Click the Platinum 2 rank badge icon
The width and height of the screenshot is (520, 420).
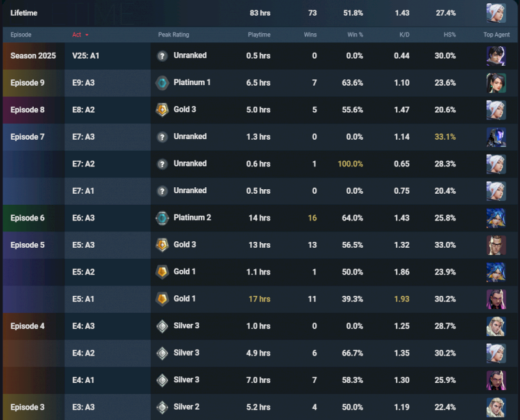coord(162,218)
